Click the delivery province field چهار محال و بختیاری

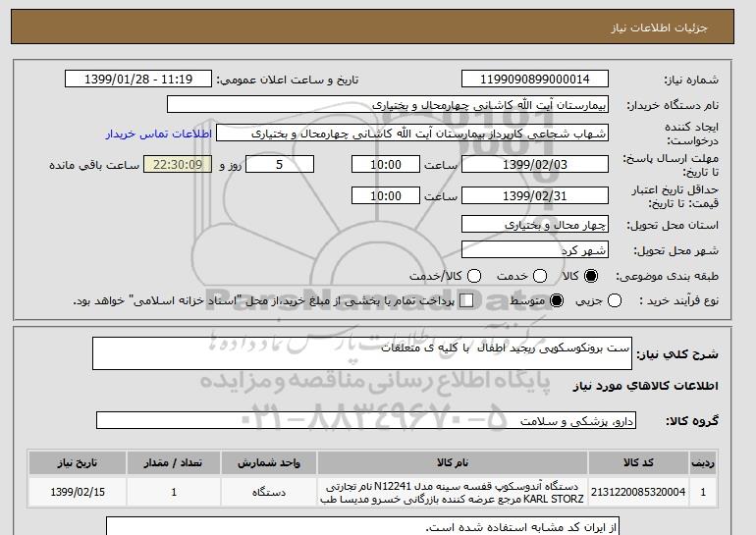point(535,224)
